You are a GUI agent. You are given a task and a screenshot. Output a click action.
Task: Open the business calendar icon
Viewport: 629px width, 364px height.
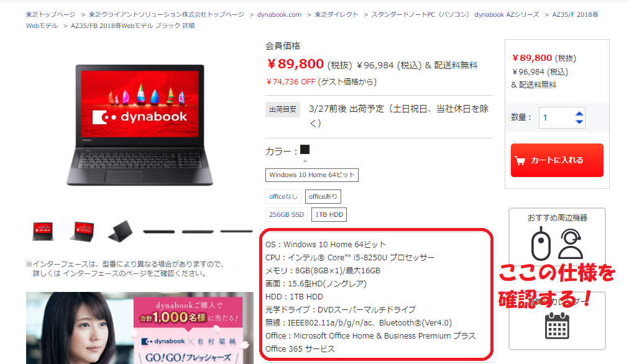point(557,325)
